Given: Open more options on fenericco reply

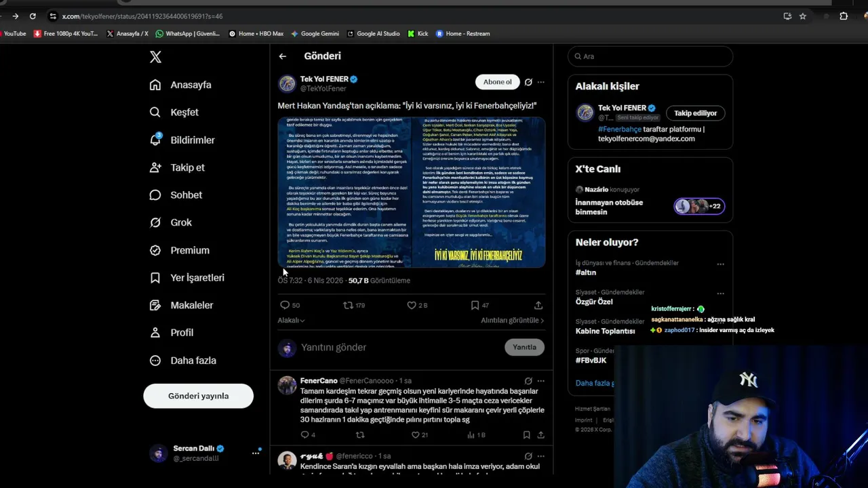Looking at the screenshot, I should pyautogui.click(x=540, y=456).
